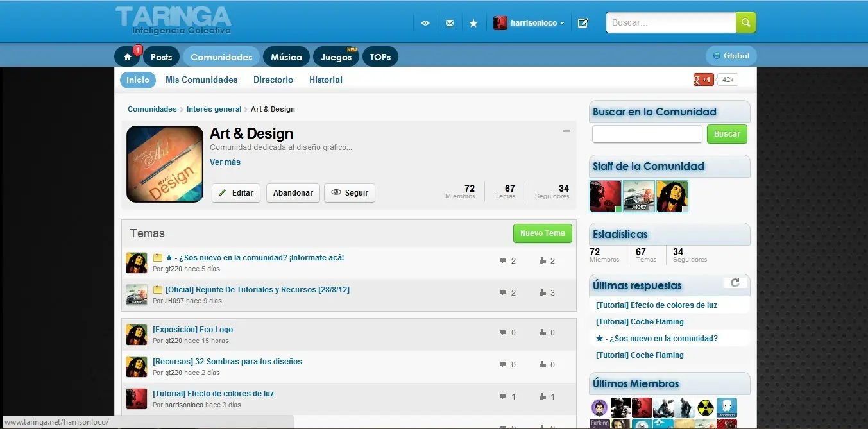Click the star favorites icon in header

[473, 23]
